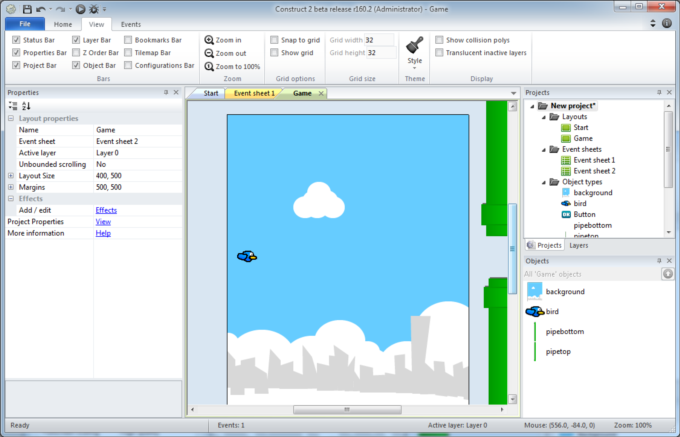The width and height of the screenshot is (680, 437).
Task: Select the background icon in Objects panel
Action: pyautogui.click(x=534, y=291)
